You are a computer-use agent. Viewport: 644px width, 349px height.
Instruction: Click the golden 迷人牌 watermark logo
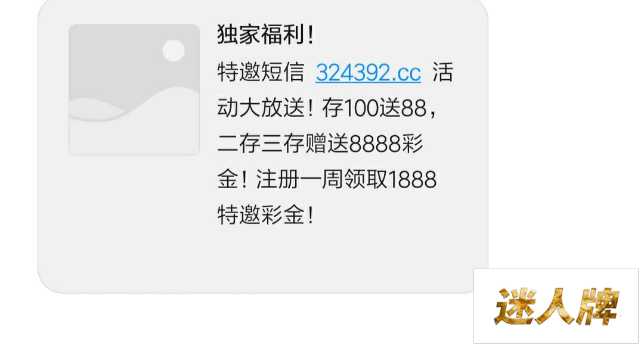point(556,306)
